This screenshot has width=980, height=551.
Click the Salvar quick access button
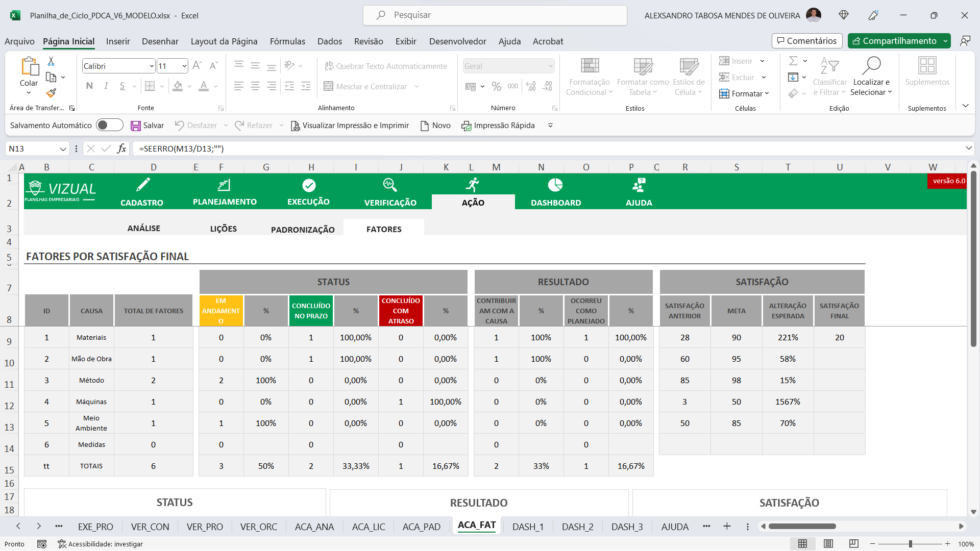(x=147, y=126)
